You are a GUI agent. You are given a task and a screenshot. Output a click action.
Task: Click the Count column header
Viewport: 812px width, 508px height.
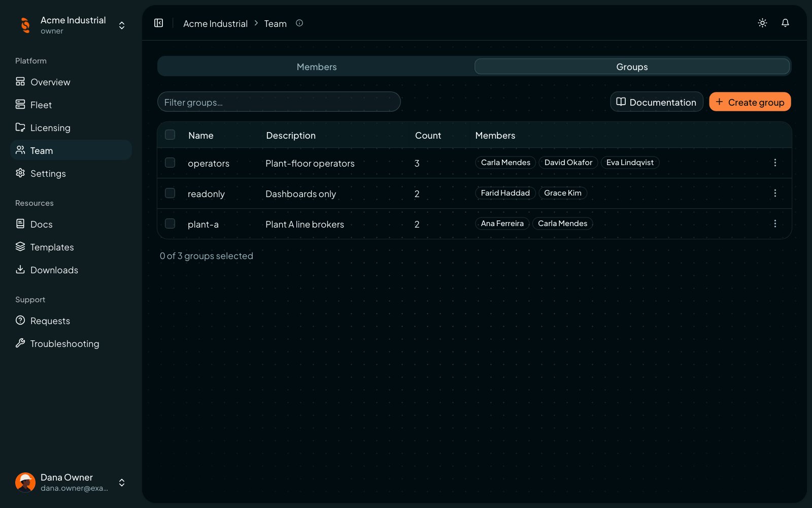pyautogui.click(x=428, y=135)
